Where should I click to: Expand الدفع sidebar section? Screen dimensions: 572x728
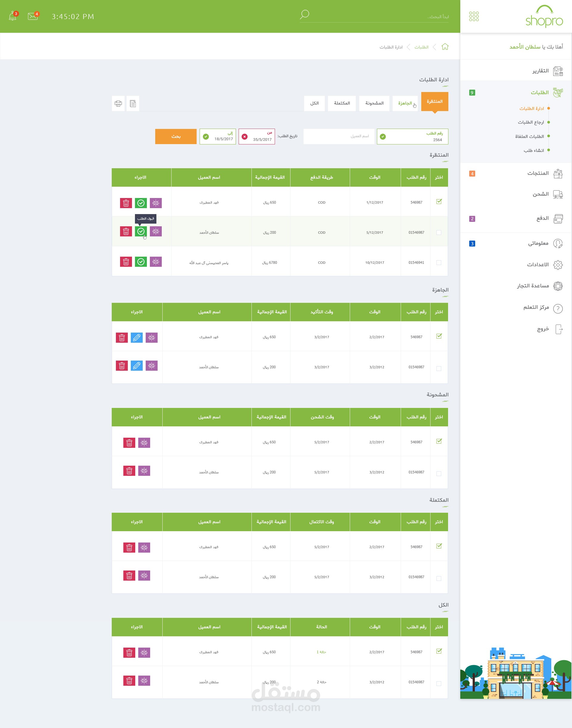pos(542,219)
